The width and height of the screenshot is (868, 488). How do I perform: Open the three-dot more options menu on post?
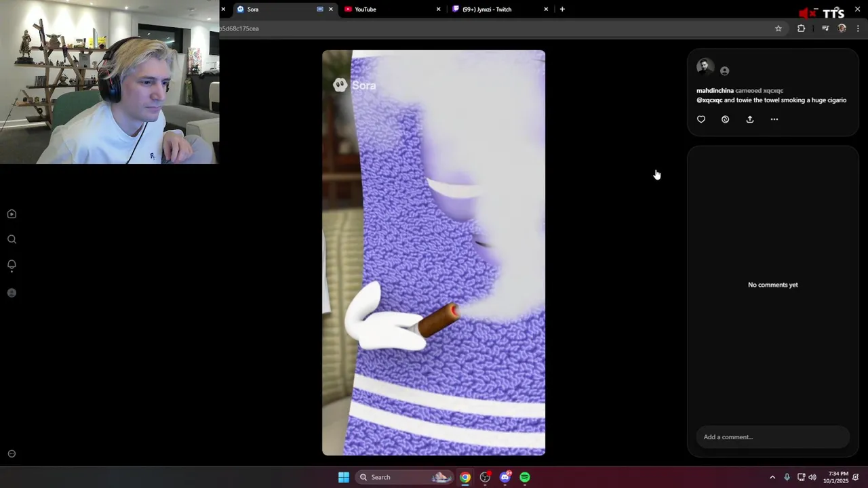point(774,119)
